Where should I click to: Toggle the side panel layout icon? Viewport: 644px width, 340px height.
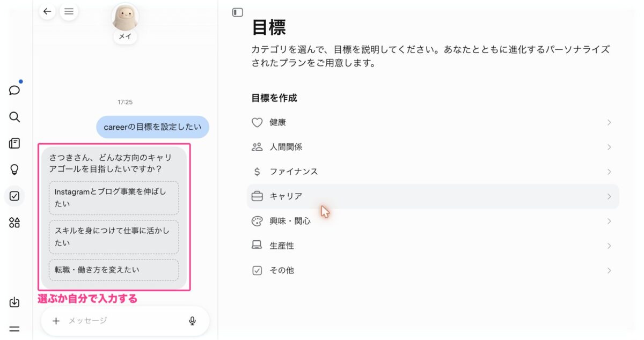[x=238, y=12]
